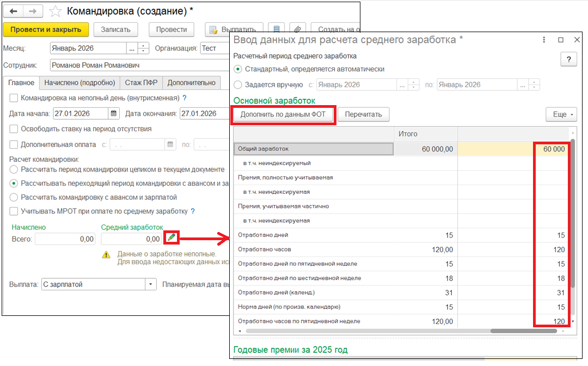Expand the Выплата dropdown
The height and width of the screenshot is (366, 588).
pyautogui.click(x=151, y=284)
